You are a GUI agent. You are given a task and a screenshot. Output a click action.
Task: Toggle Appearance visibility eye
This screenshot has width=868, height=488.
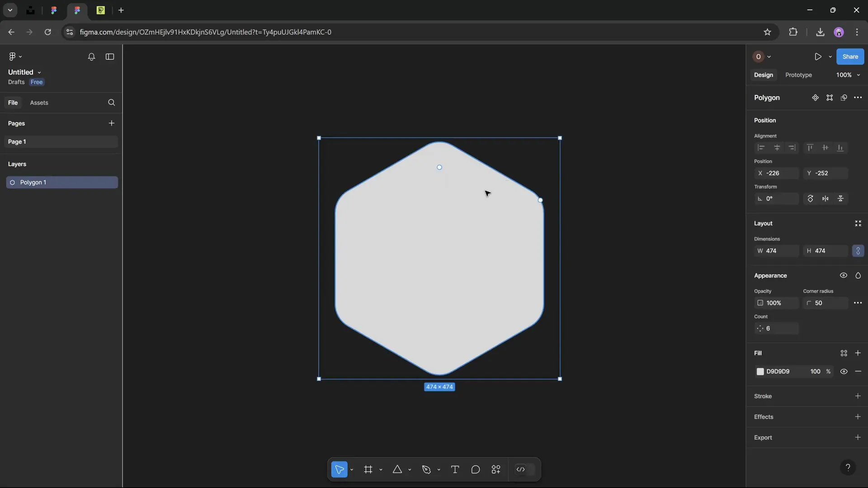click(x=844, y=276)
